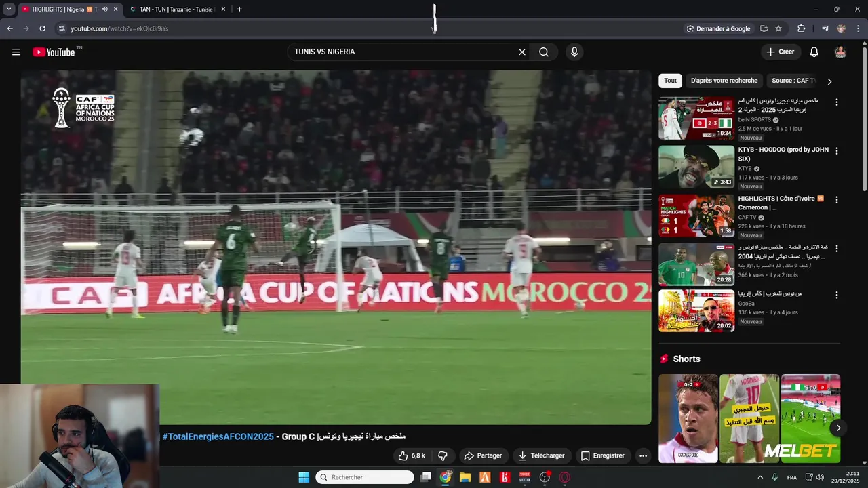The width and height of the screenshot is (868, 488).
Task: Open options menu for KTYB HOODOO video
Action: click(836, 151)
